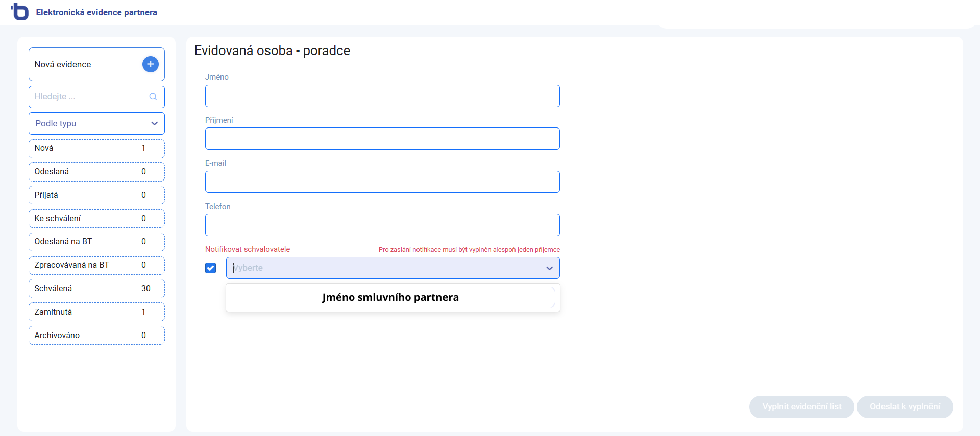
Task: Open Archivováno list
Action: (96, 336)
